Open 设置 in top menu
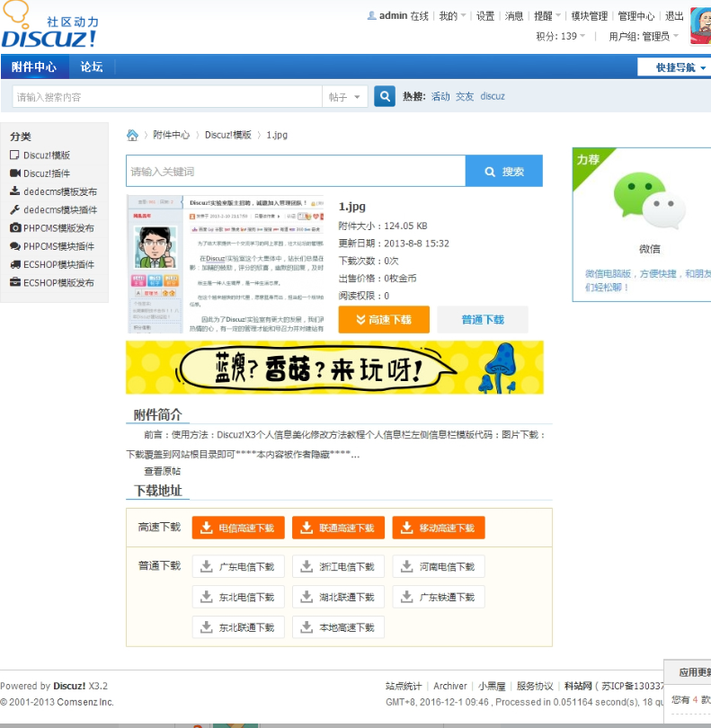The height and width of the screenshot is (728, 711). point(485,16)
